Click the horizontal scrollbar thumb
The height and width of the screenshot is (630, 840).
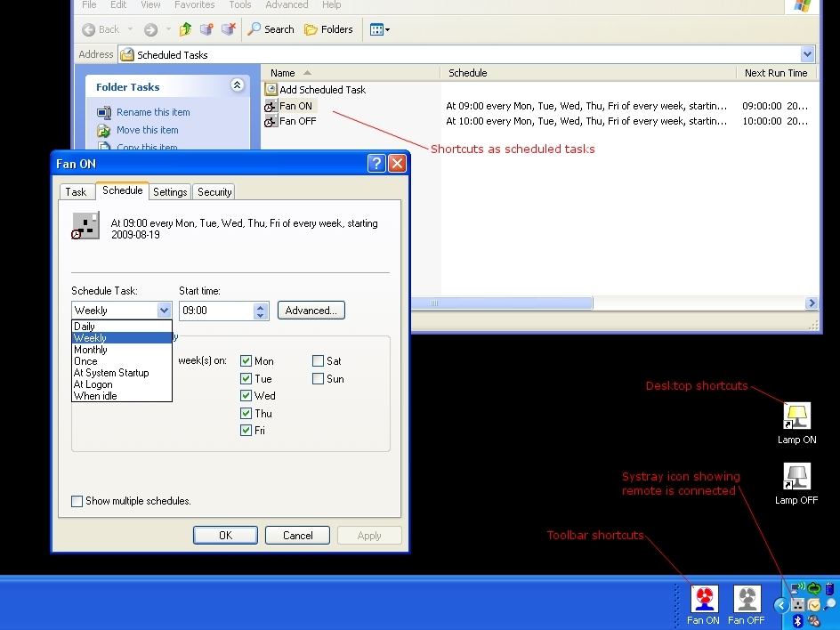point(502,303)
